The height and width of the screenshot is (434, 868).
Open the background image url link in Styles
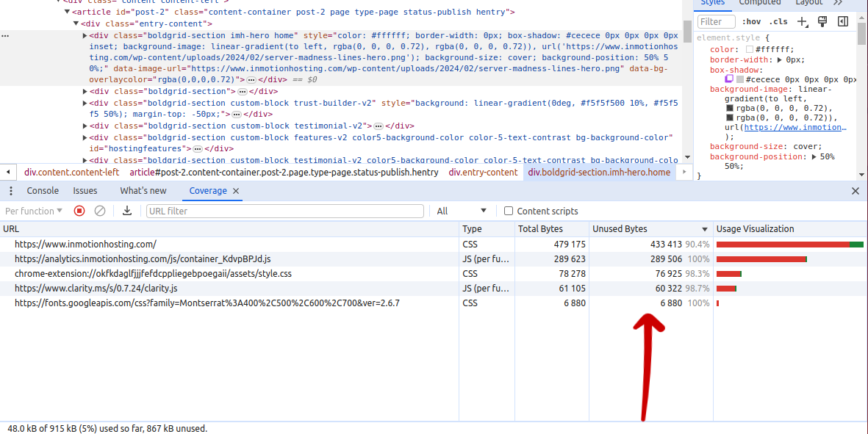795,127
